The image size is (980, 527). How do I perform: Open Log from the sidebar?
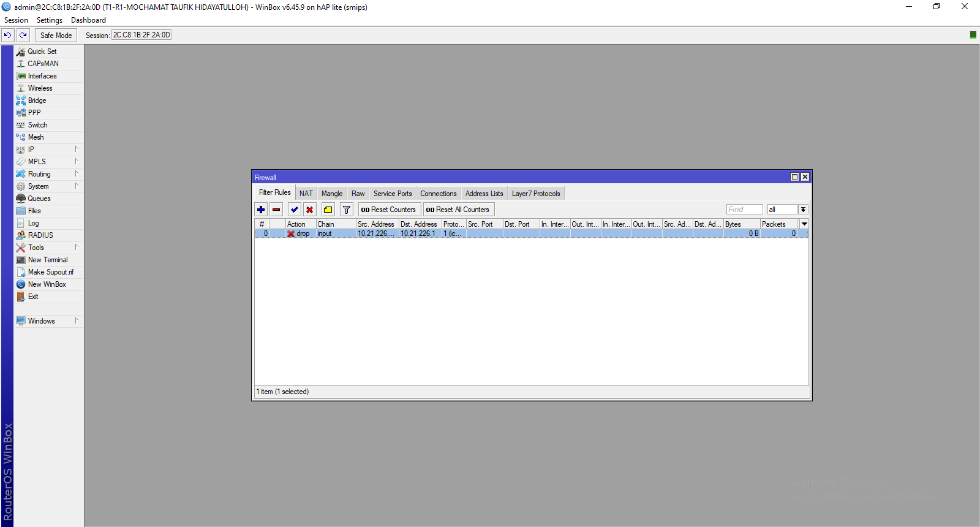coord(49,223)
